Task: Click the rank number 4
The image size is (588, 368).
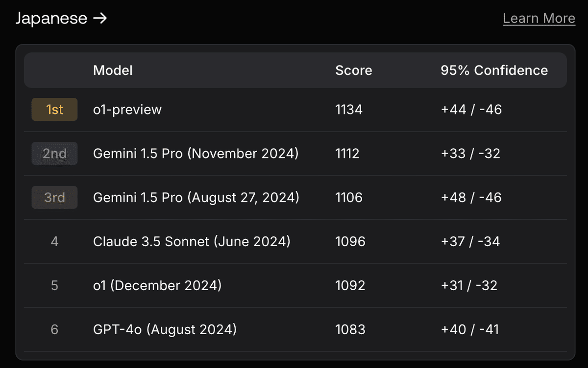Action: click(x=54, y=242)
